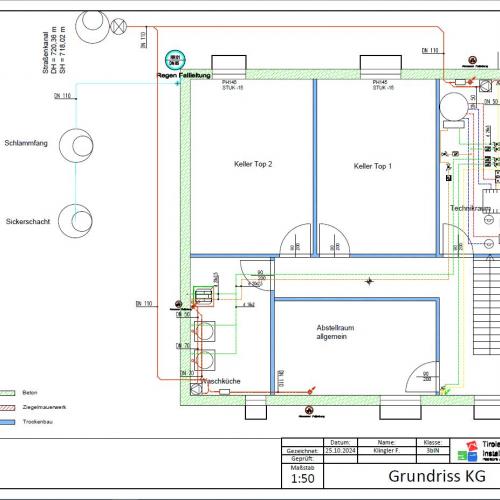Click the 'Gezeichnet:' row label
This screenshot has height=500, width=500.
(302, 451)
